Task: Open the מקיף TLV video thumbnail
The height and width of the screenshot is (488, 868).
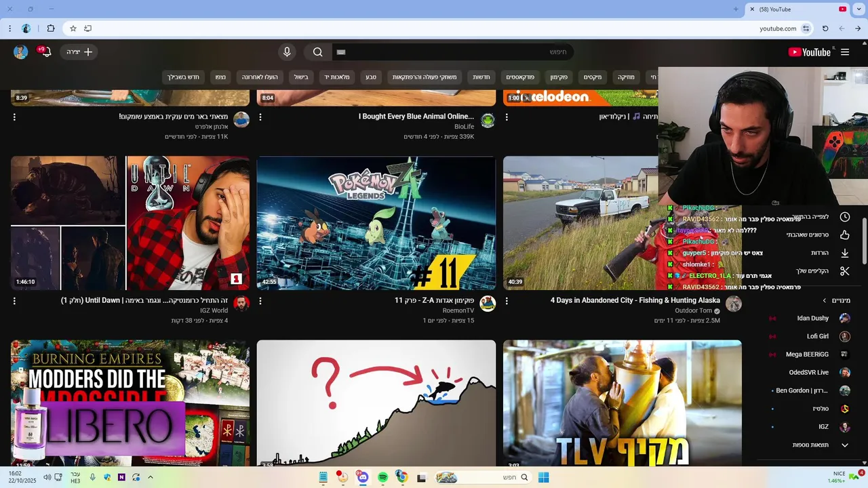Action: [623, 403]
